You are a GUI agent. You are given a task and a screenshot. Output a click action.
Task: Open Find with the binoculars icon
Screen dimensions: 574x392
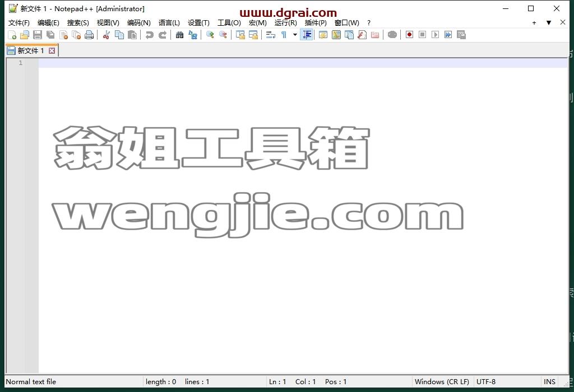179,35
